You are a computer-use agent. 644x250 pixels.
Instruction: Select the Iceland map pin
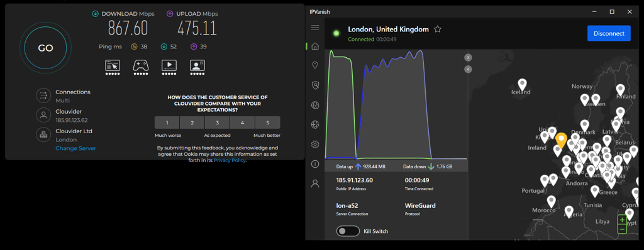pos(522,85)
